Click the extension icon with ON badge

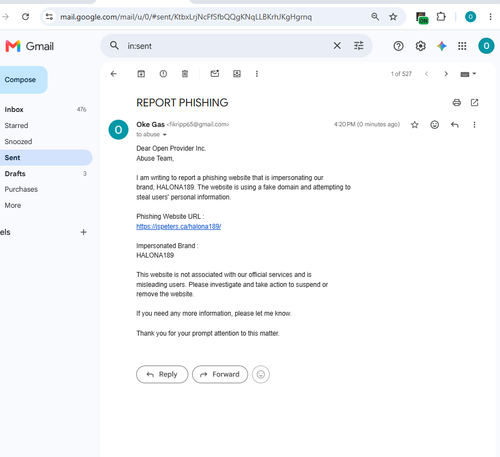(x=422, y=17)
